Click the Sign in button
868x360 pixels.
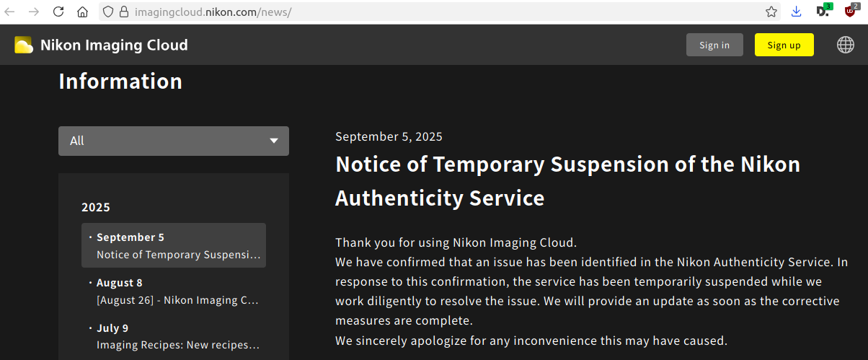pos(714,45)
